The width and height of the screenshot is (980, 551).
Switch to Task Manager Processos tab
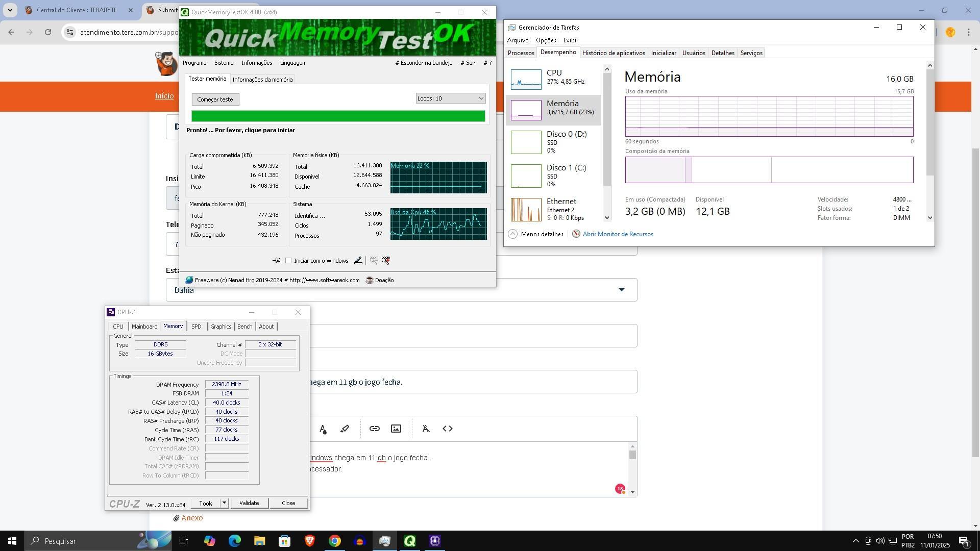(x=521, y=53)
